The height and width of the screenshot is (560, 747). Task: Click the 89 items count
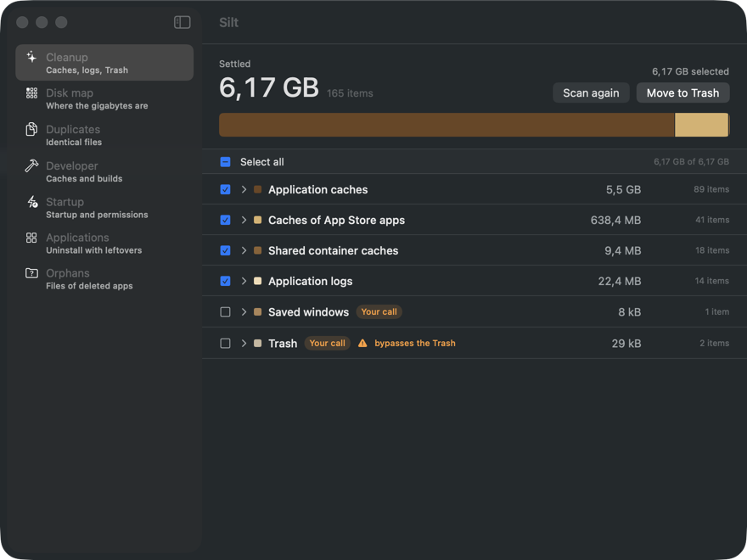pos(711,189)
